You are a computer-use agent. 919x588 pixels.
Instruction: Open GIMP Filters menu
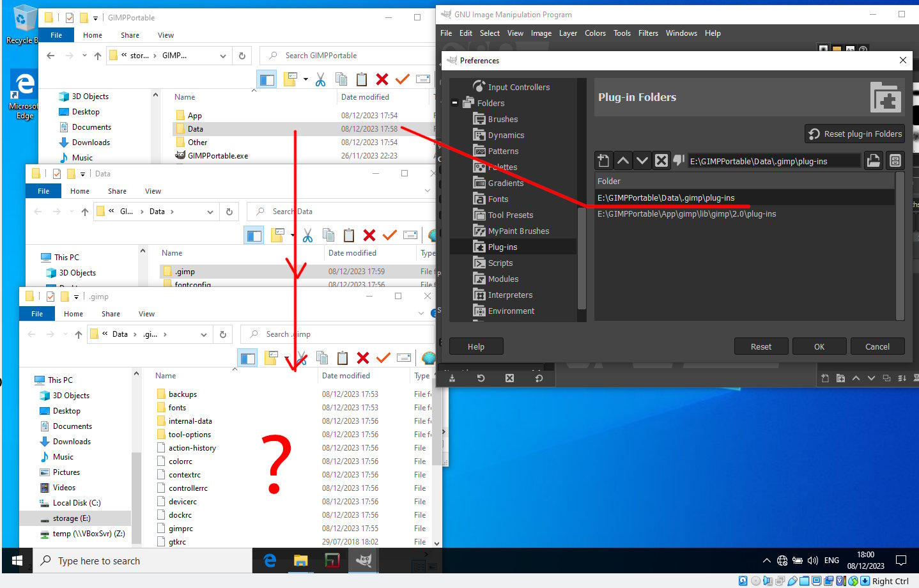coord(648,33)
